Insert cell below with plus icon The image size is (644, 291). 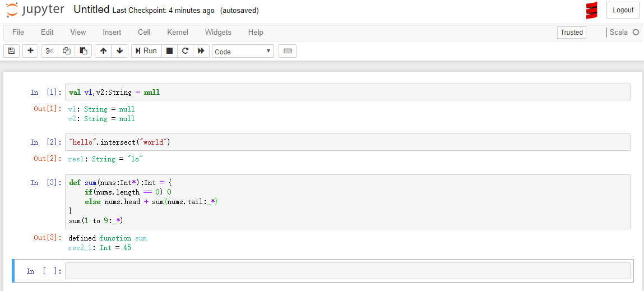pos(30,51)
